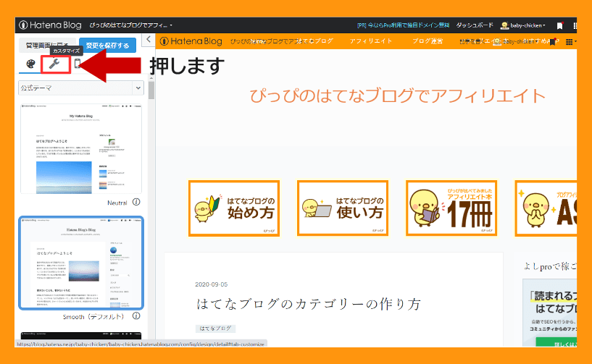The height and width of the screenshot is (364, 592).
Task: Click 管理画面に戻る button
Action: coord(47,46)
